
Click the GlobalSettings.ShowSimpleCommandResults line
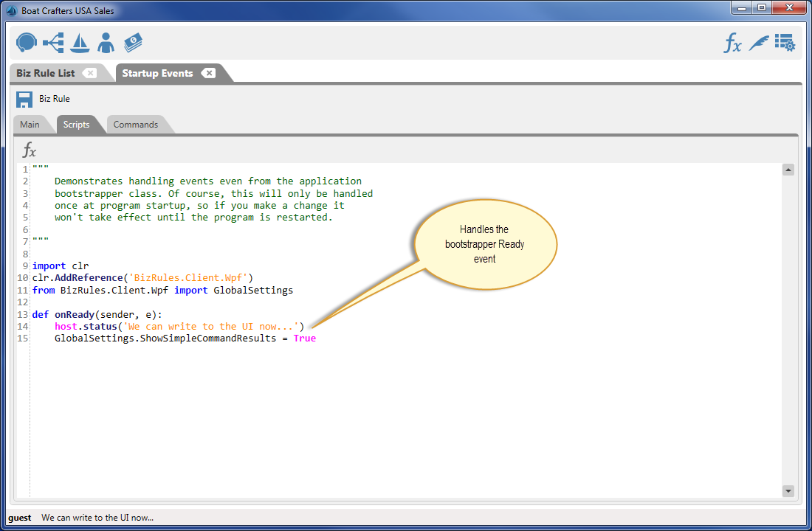tap(185, 339)
